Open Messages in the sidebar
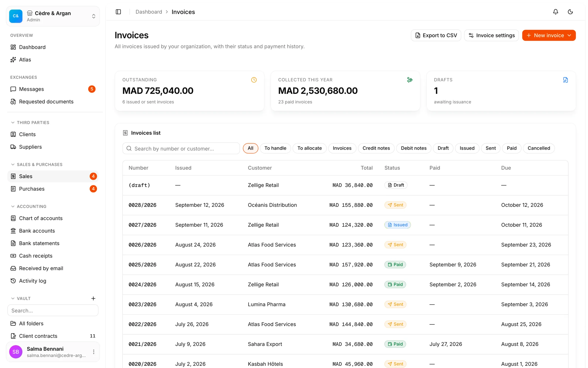 click(x=53, y=89)
